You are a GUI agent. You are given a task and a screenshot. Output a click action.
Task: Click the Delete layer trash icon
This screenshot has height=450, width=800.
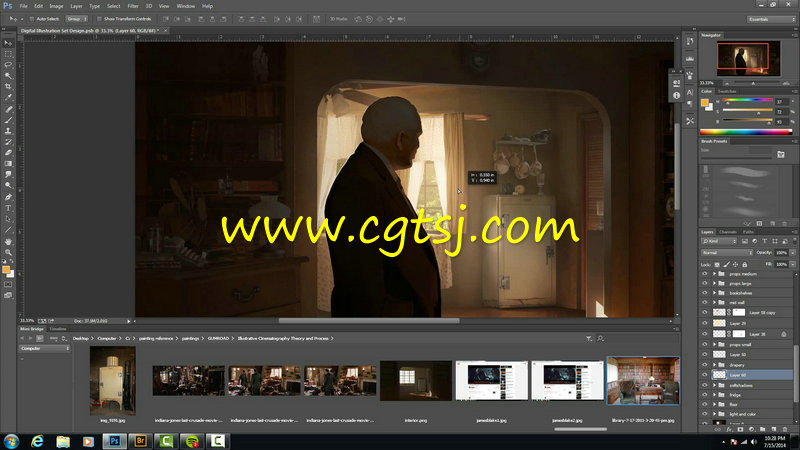pyautogui.click(x=785, y=430)
